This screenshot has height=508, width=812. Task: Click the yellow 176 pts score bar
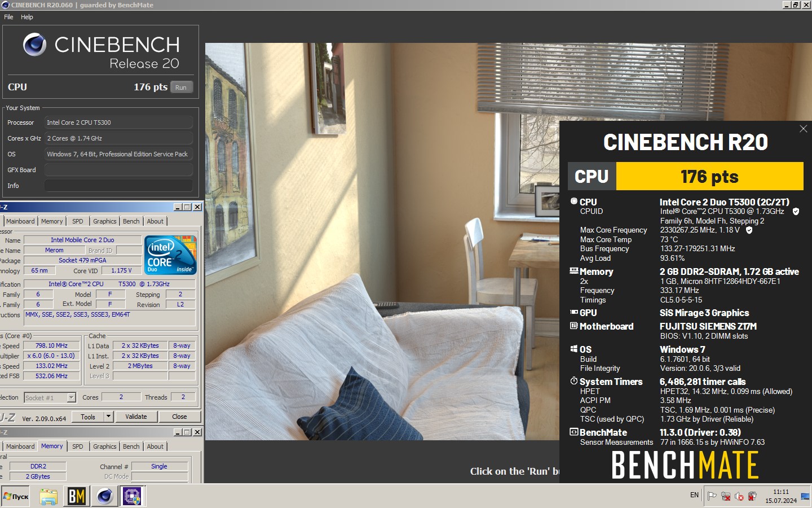[x=709, y=177]
